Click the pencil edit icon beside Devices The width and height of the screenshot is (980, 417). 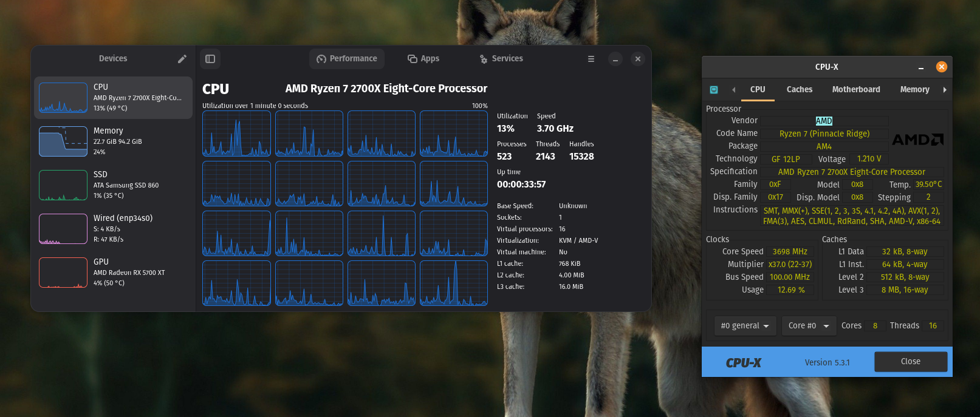182,59
